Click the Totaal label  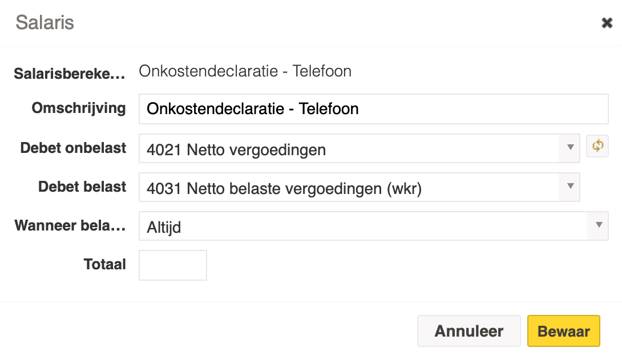105,265
